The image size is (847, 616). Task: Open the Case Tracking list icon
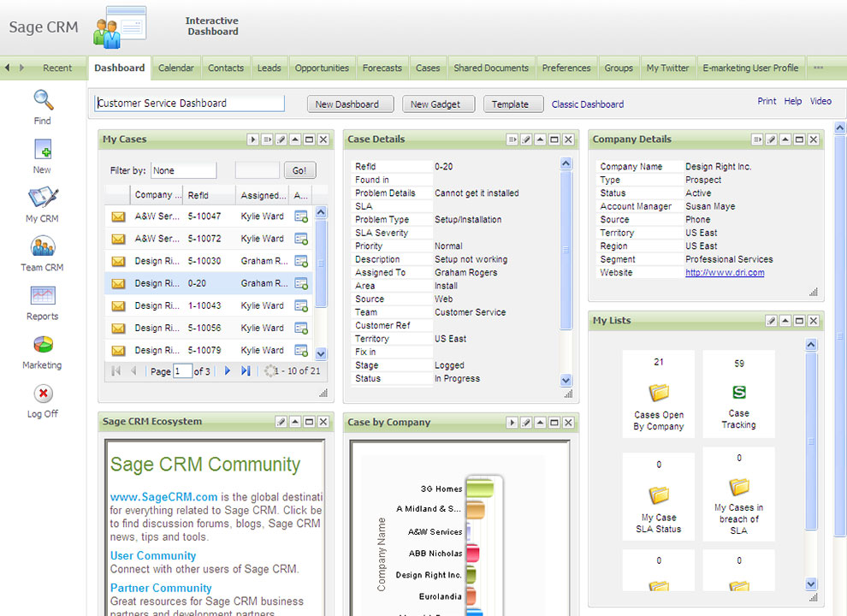(x=739, y=392)
